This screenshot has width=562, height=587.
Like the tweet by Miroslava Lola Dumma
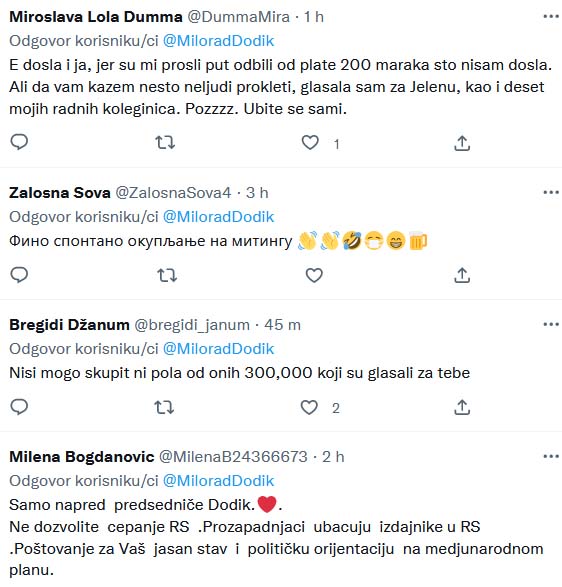(x=310, y=143)
